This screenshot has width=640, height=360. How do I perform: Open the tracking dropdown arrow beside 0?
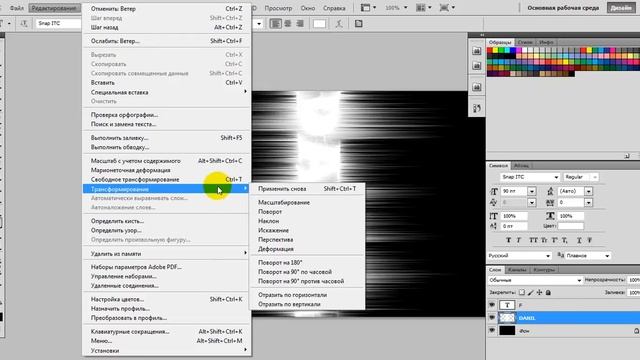tap(588, 202)
